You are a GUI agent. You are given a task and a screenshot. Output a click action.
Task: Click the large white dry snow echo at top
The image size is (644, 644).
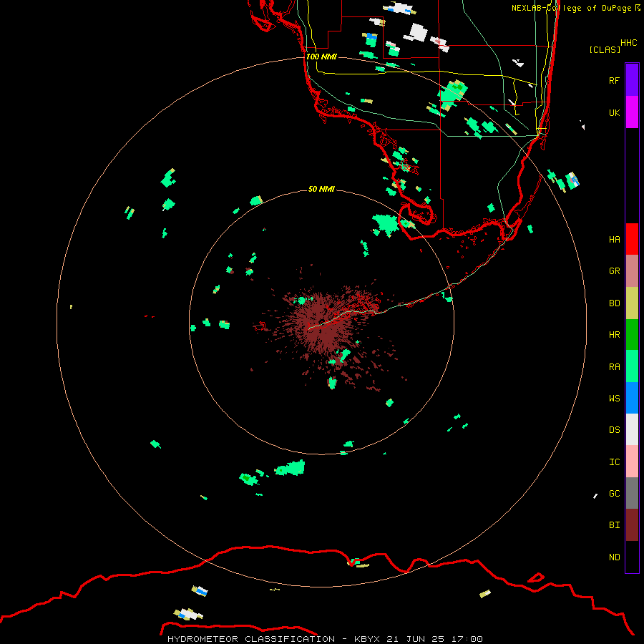coord(418,32)
